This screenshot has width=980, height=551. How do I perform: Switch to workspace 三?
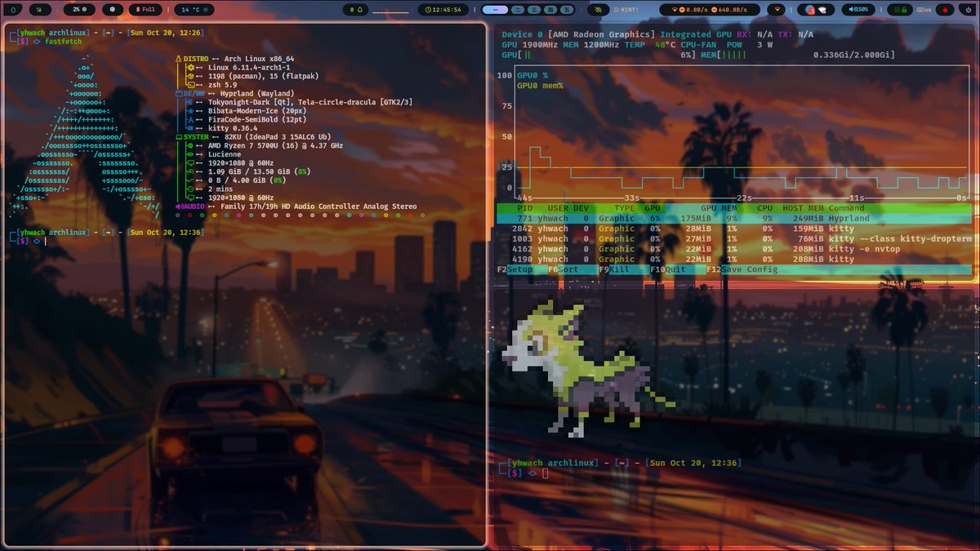(534, 9)
